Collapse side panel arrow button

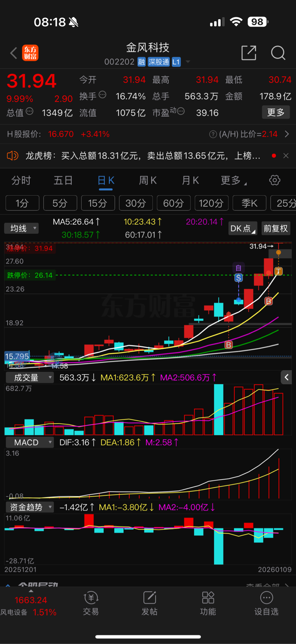(286, 377)
